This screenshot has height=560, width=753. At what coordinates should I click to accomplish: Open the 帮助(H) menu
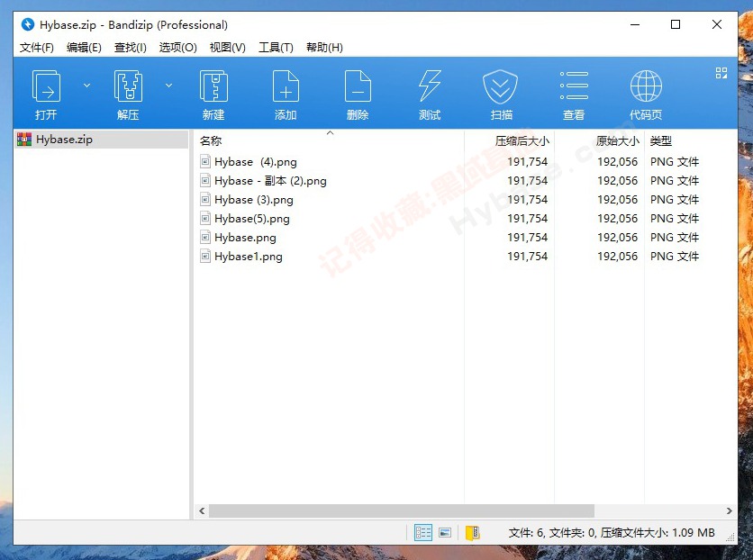tap(324, 48)
